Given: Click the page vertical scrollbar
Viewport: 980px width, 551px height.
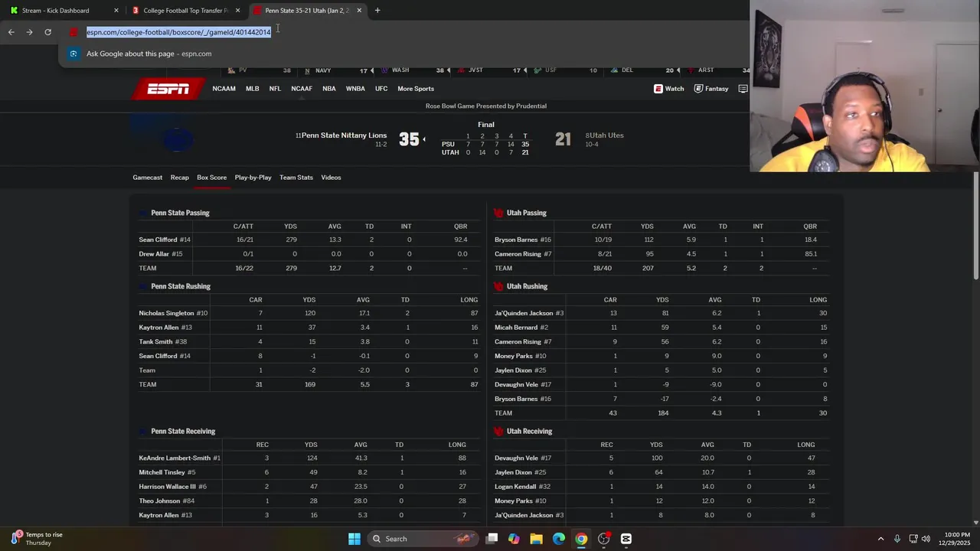Looking at the screenshot, I should click(975, 226).
